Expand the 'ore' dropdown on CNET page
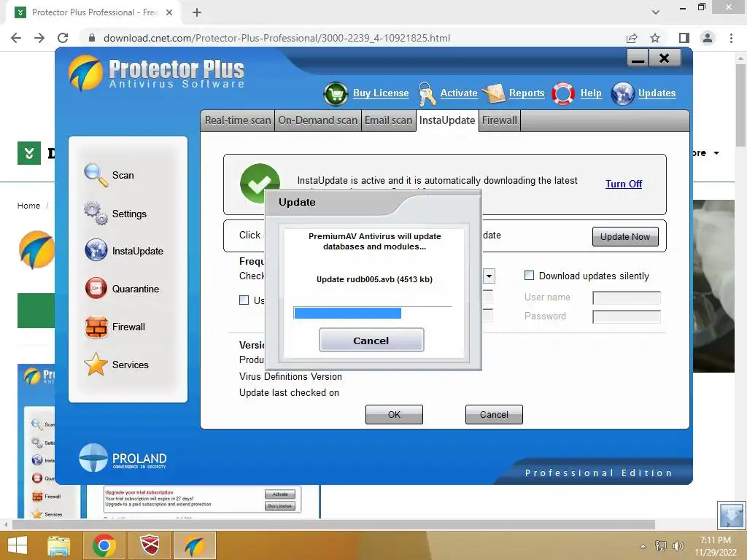 coord(716,153)
